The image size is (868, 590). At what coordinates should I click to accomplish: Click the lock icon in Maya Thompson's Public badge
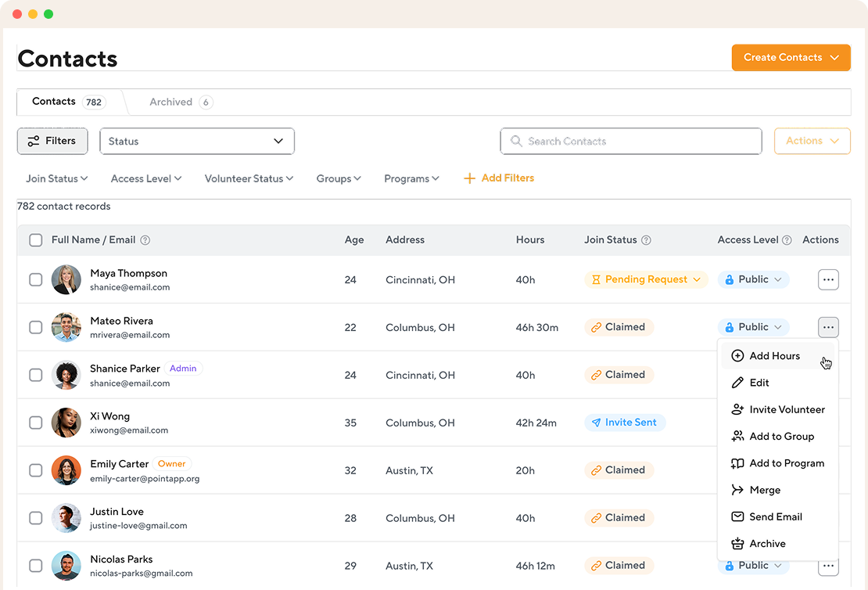tap(729, 280)
